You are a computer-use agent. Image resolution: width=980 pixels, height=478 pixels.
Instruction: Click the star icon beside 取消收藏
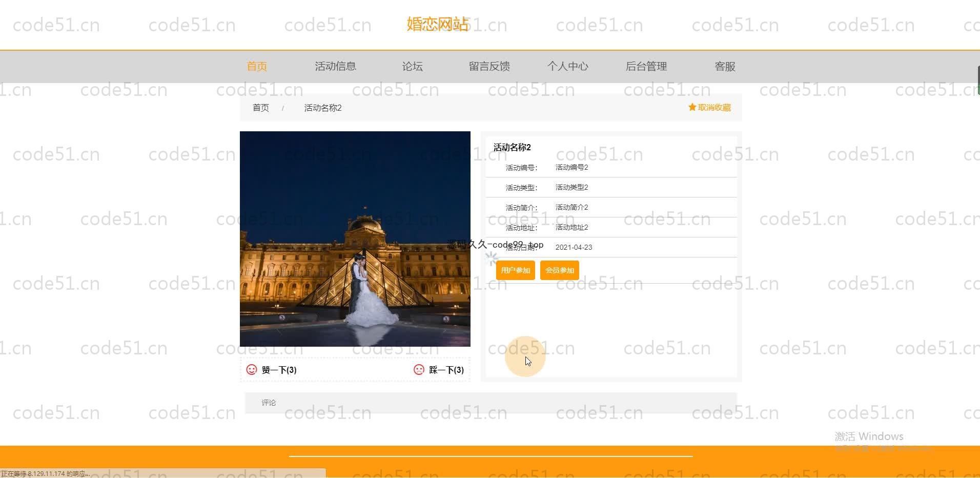(x=692, y=107)
